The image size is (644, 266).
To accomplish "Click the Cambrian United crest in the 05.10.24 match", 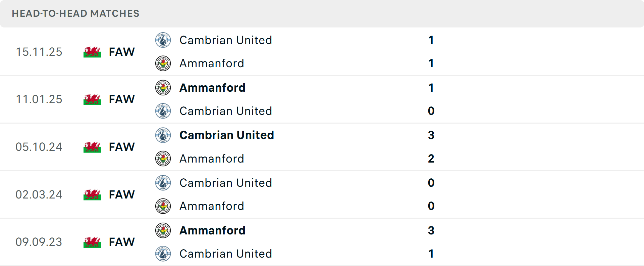I will (163, 135).
